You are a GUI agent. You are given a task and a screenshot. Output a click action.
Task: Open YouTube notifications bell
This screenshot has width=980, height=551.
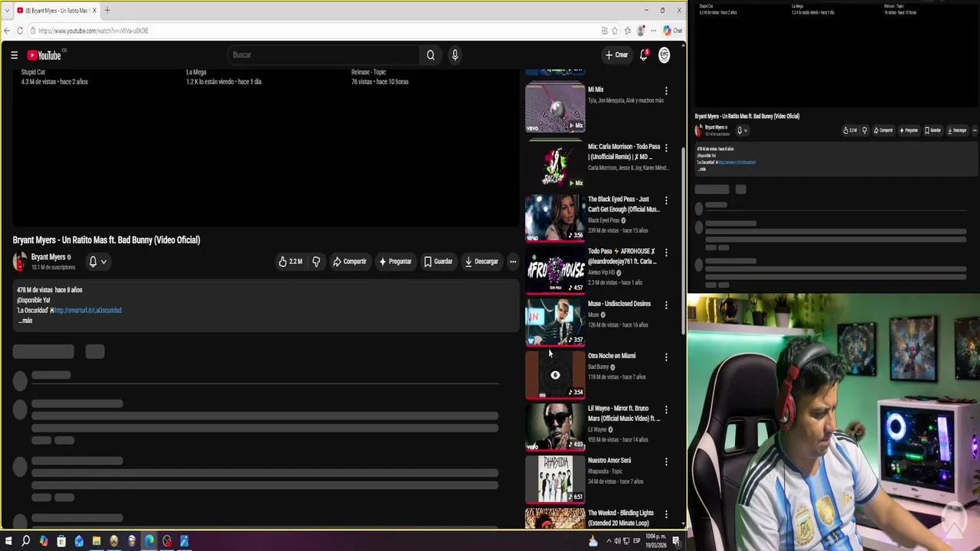(644, 55)
